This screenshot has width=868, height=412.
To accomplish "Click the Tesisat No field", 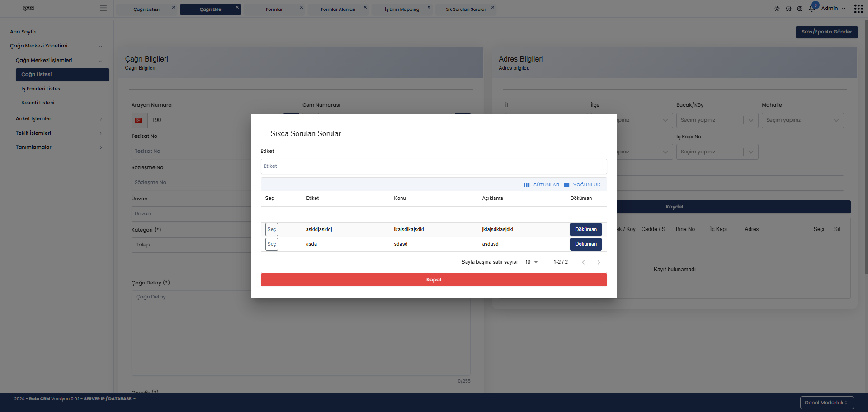I will pyautogui.click(x=191, y=152).
